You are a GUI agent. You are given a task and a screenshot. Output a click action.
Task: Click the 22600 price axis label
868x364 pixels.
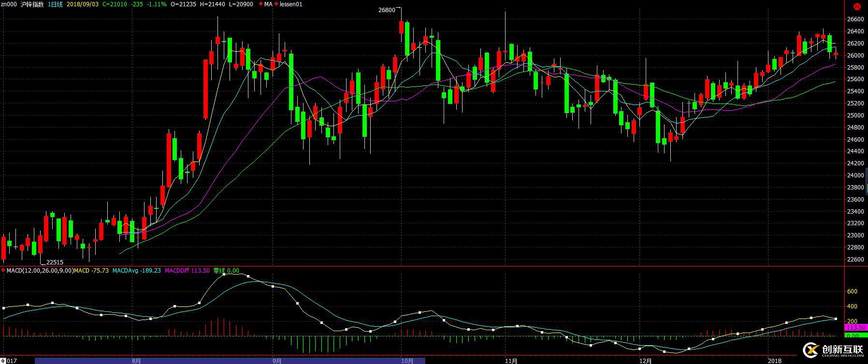tap(855, 260)
